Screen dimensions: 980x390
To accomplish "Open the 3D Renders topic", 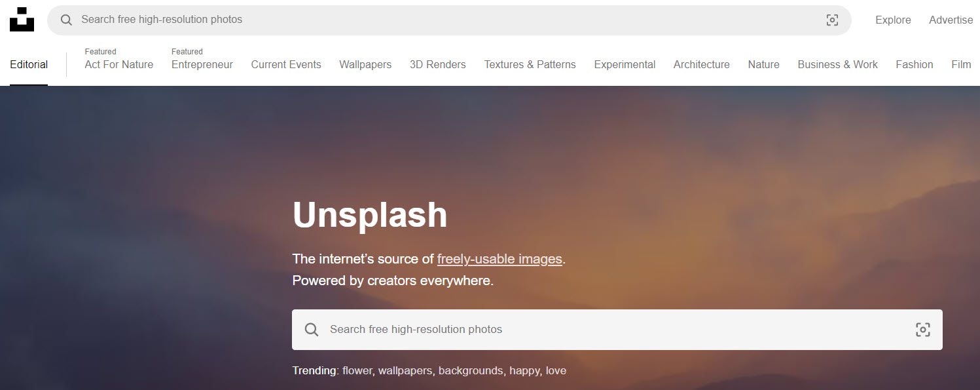I will coord(438,64).
